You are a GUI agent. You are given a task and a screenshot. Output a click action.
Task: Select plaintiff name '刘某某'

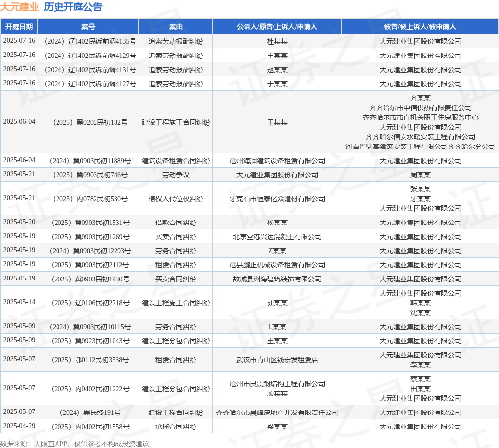[x=277, y=303]
